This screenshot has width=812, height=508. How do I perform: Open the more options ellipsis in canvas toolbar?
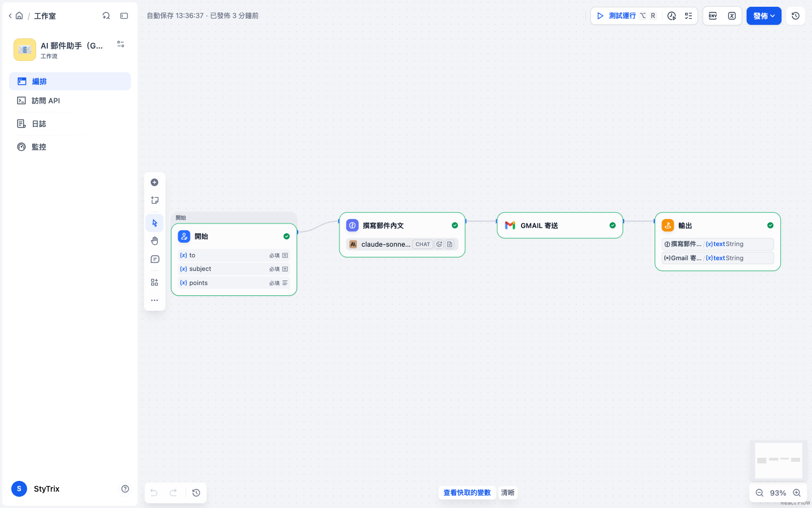pyautogui.click(x=155, y=300)
